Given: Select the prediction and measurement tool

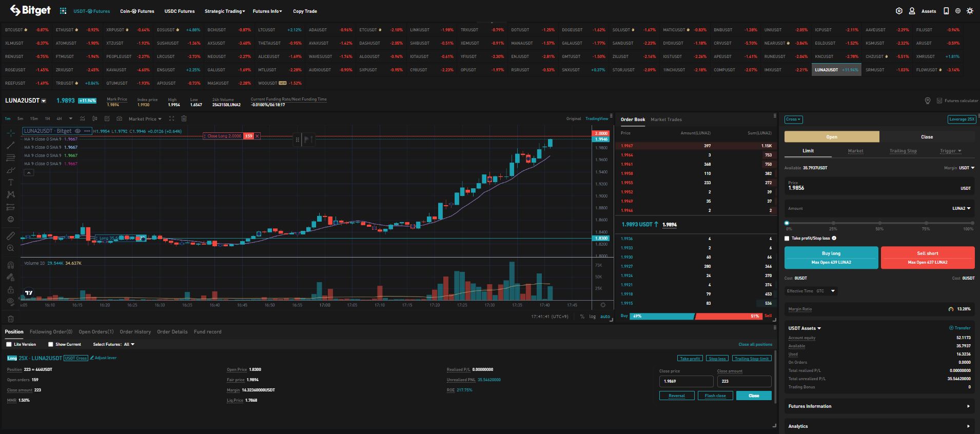Looking at the screenshot, I should pos(10,207).
